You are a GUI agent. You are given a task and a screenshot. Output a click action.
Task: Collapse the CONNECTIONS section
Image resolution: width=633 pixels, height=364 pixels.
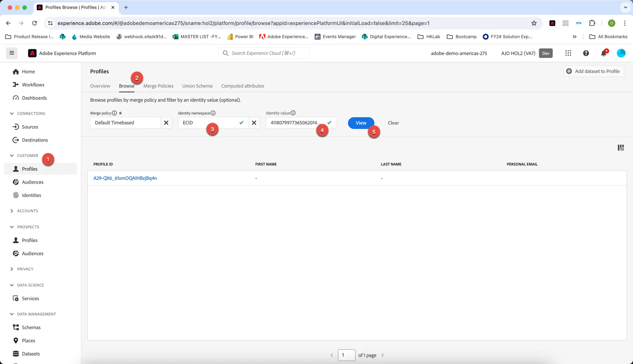[27, 114]
